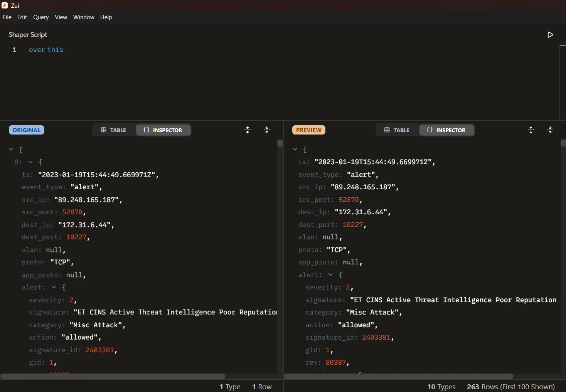Open Inspector view in the Preview pane
The height and width of the screenshot is (392, 566).
(446, 130)
